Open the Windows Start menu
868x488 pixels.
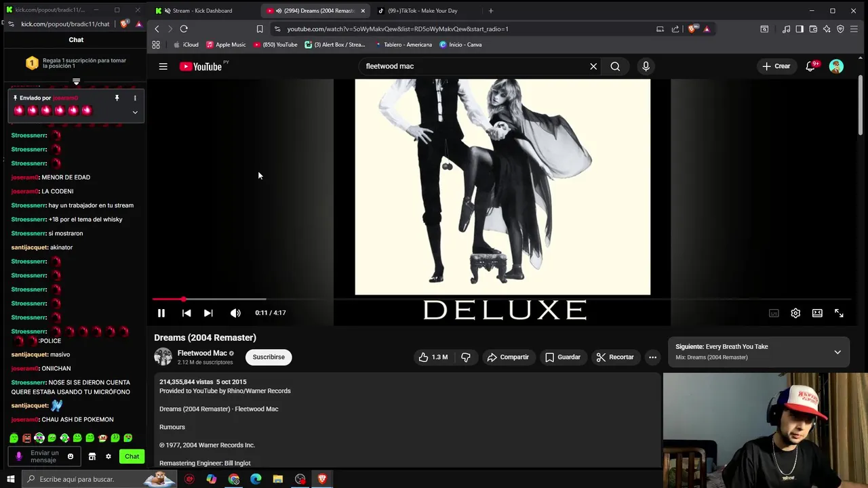(x=10, y=479)
